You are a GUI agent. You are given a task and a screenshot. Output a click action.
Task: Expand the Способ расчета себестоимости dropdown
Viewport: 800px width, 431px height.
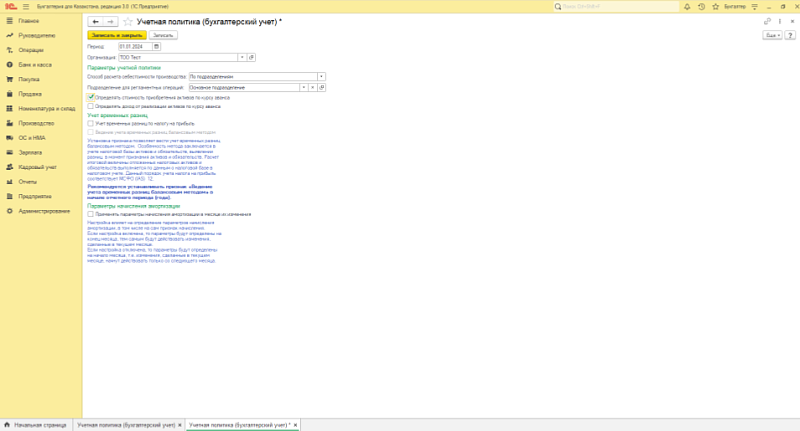click(321, 76)
